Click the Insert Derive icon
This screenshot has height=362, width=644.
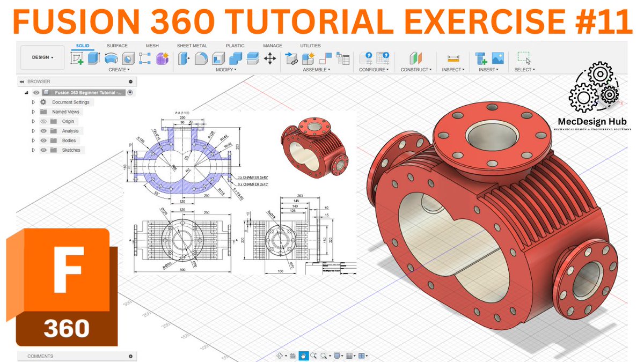coord(481,58)
